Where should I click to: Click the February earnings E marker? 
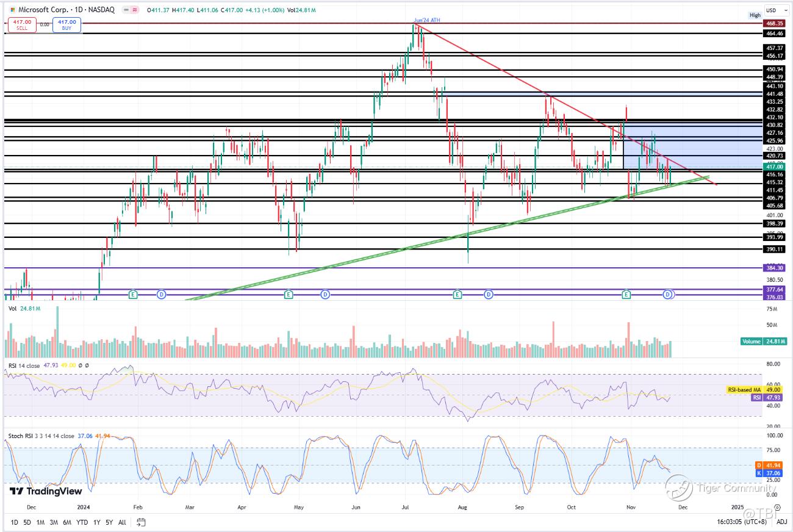pos(134,295)
